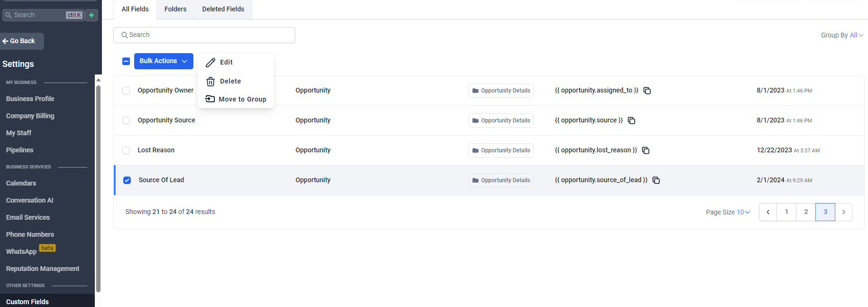Click the sidebar scrollbar thumb
The width and height of the screenshot is (868, 307).
coord(98,189)
